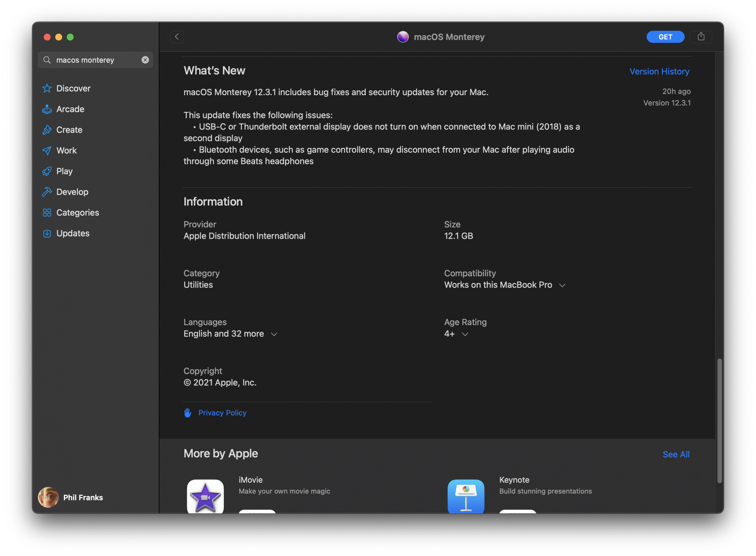The height and width of the screenshot is (556, 756).
Task: Click the Develop hammer icon
Action: pos(47,192)
